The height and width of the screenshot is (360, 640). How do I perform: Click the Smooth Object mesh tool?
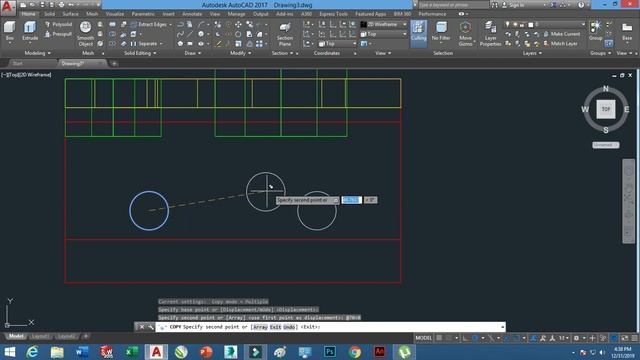click(x=85, y=33)
